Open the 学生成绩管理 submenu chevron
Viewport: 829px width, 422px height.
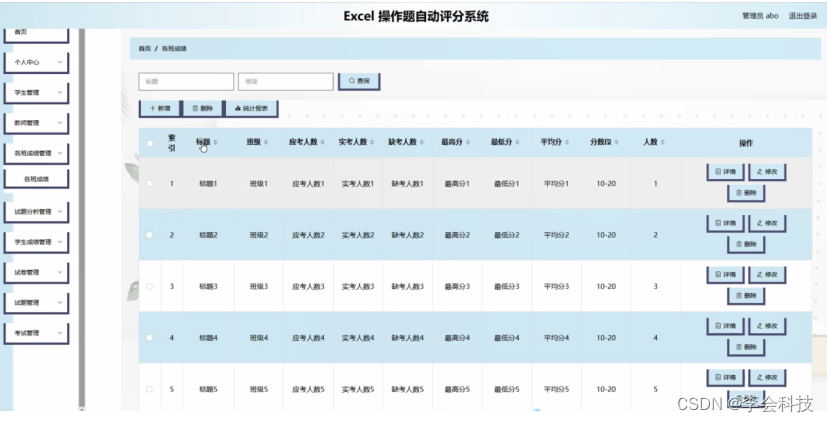pyautogui.click(x=60, y=242)
